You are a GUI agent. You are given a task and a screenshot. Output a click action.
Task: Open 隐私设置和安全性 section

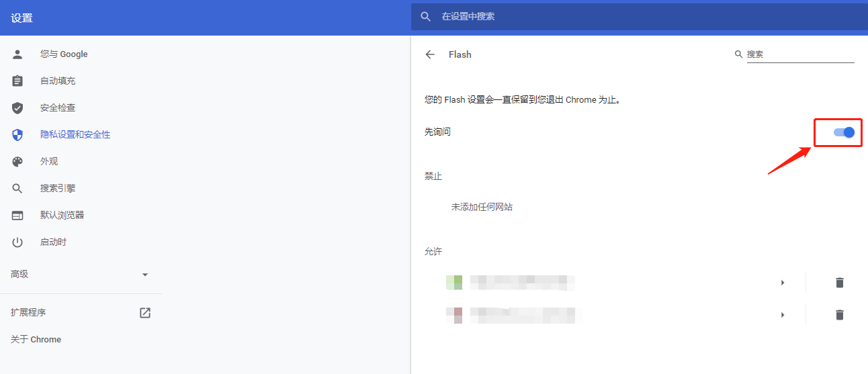pyautogui.click(x=75, y=135)
